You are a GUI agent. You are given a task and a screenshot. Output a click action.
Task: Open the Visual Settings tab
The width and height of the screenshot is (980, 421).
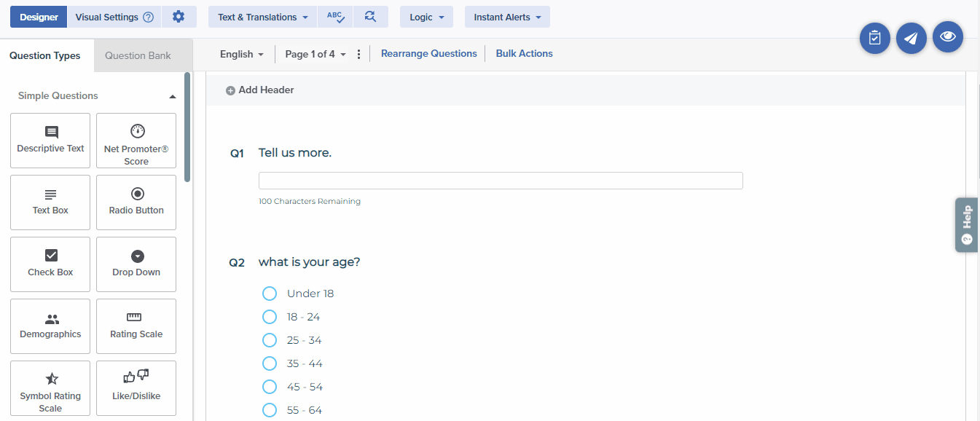coord(114,17)
